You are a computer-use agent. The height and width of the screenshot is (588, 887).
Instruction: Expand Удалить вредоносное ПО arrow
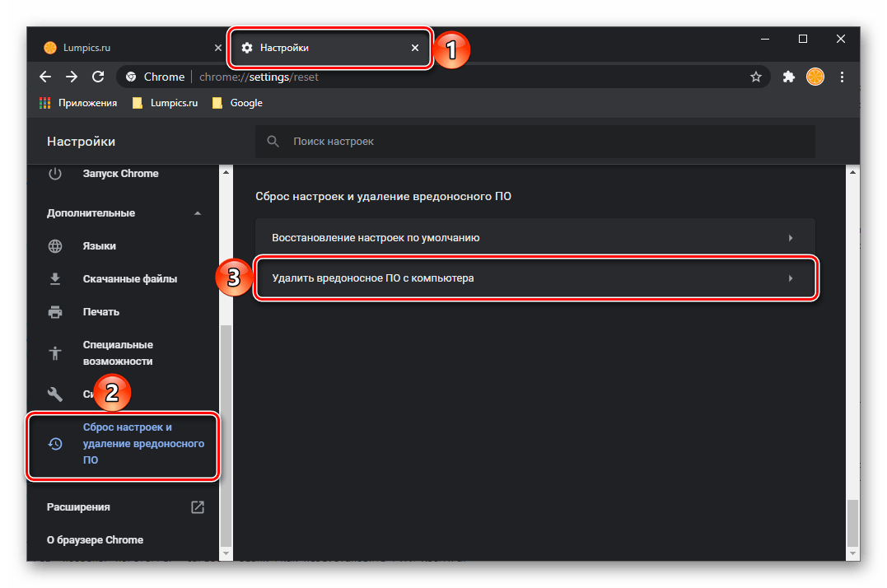click(x=791, y=278)
